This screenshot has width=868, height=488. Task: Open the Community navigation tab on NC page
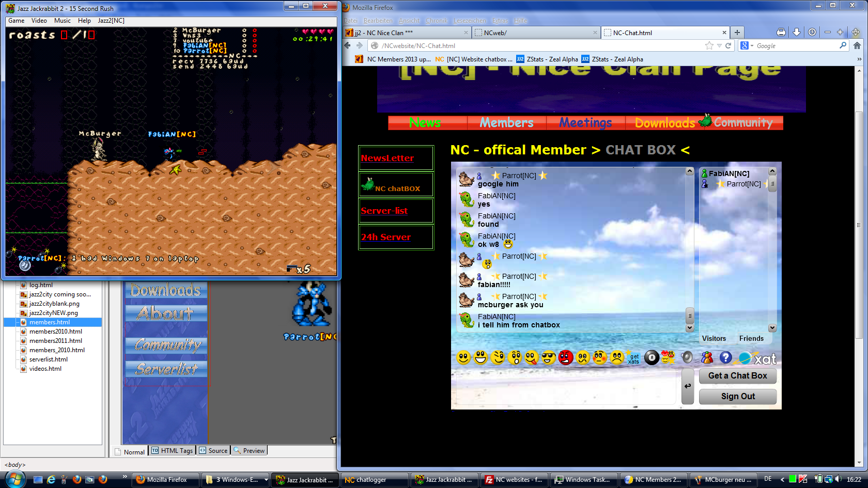click(743, 123)
